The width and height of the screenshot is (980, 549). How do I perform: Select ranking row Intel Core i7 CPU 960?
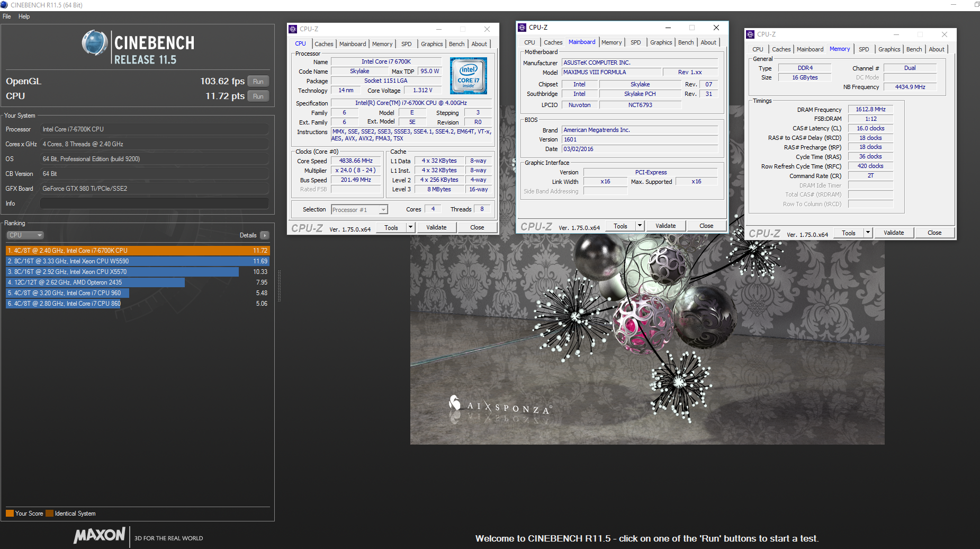(138, 293)
